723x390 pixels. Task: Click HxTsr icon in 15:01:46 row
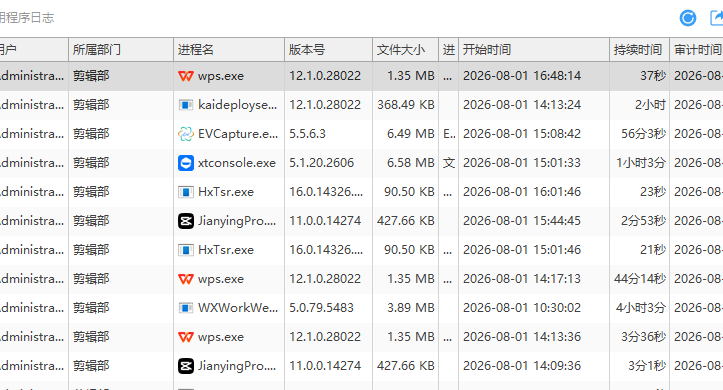pos(186,250)
